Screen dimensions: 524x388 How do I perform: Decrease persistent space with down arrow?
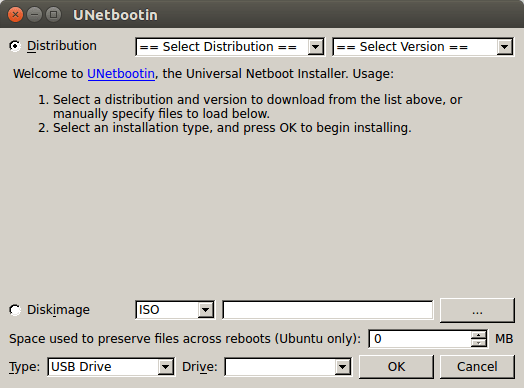tap(479, 343)
